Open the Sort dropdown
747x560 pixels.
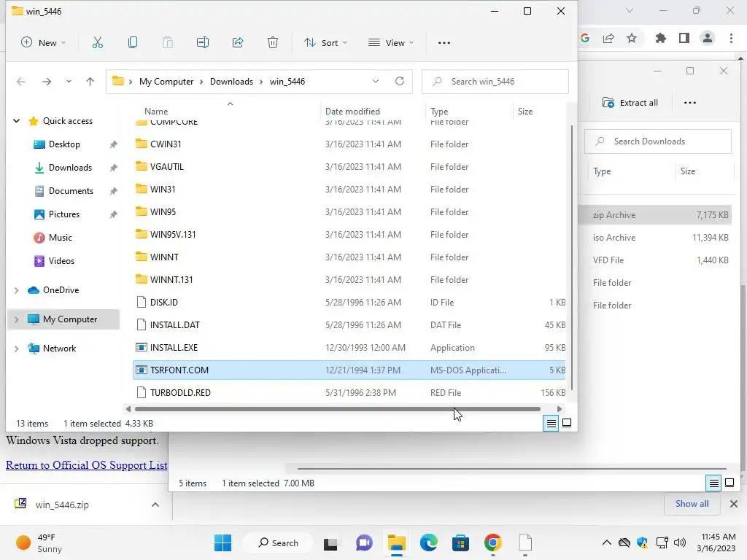pyautogui.click(x=326, y=43)
